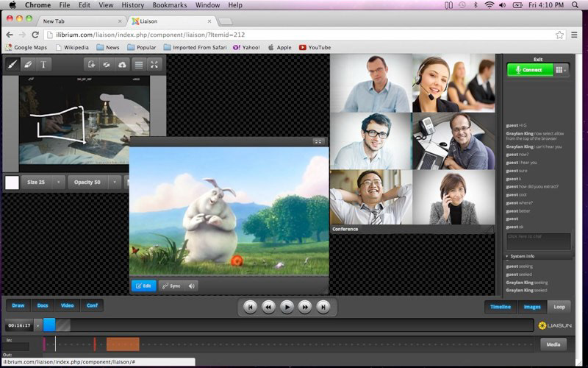Click the add new page icon

(x=91, y=65)
